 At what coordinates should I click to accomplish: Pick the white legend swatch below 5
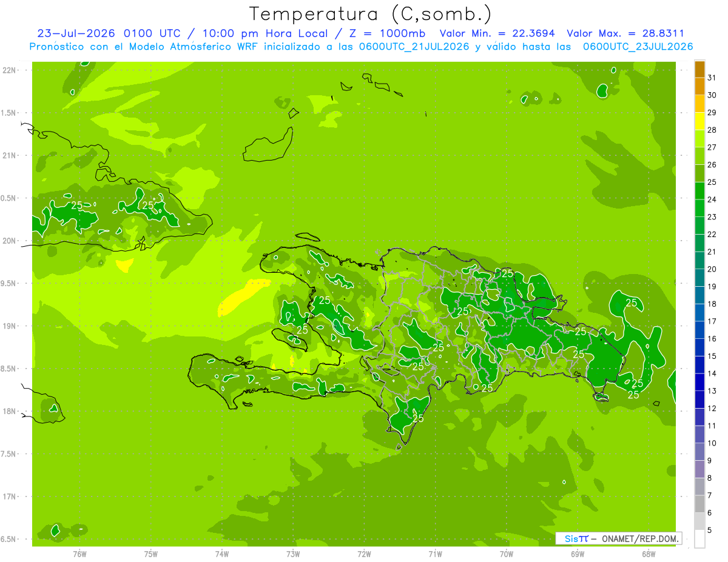point(699,539)
